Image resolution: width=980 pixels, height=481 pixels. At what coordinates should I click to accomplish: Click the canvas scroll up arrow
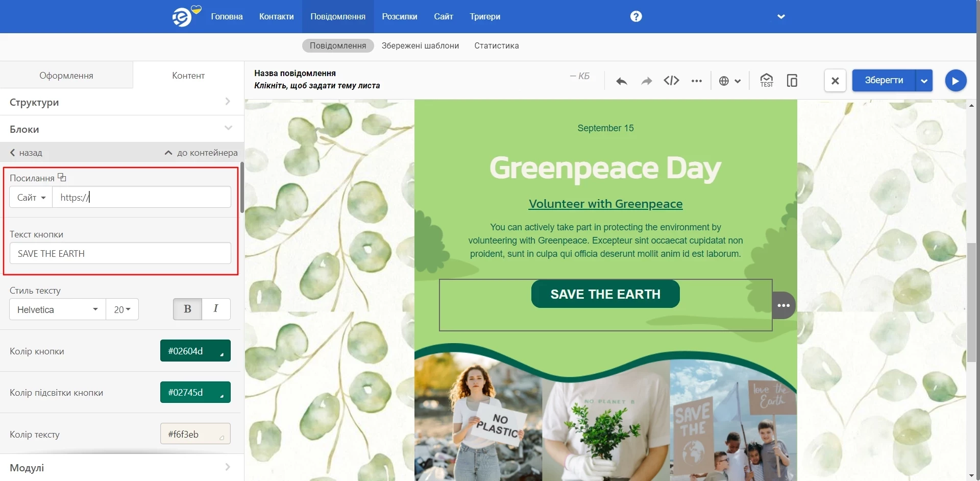coord(971,105)
